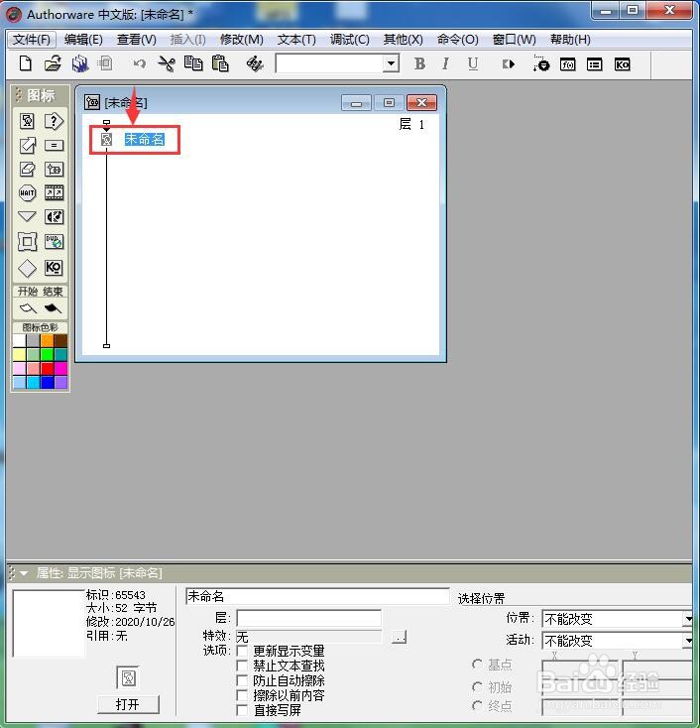Viewport: 700px width, 728px height.
Task: Click the Save All toolbar icon
Action: coord(80,63)
